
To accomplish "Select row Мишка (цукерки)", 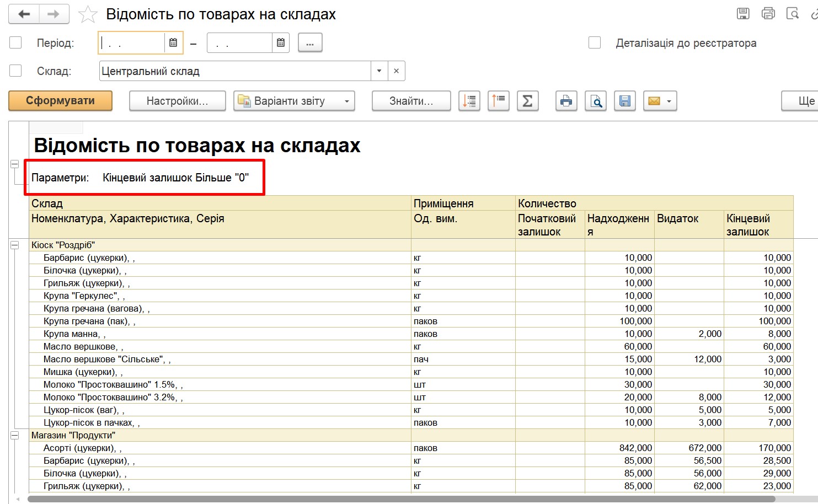I will pos(411,372).
